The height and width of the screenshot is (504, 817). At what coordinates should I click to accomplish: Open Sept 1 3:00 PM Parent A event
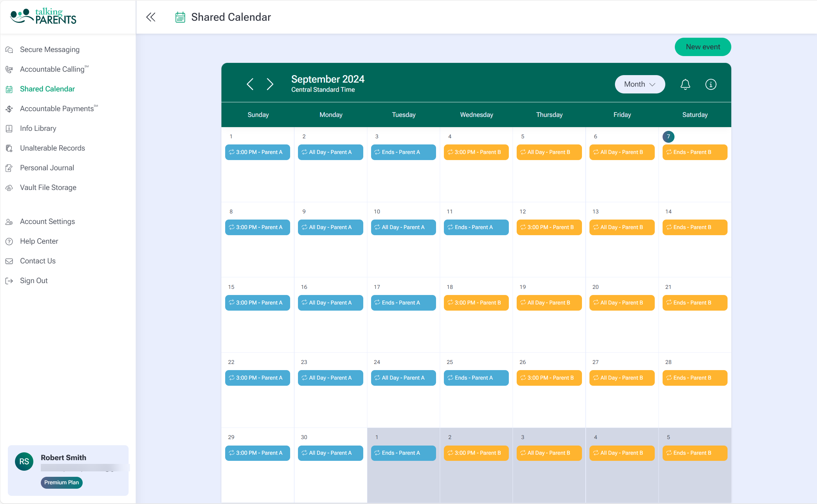point(257,152)
